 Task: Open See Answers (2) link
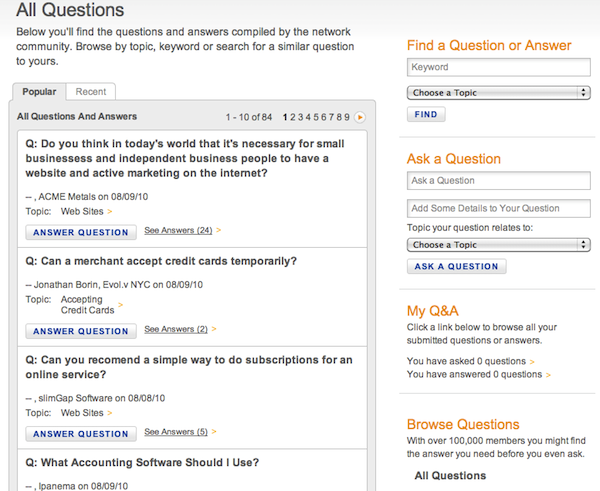[176, 329]
